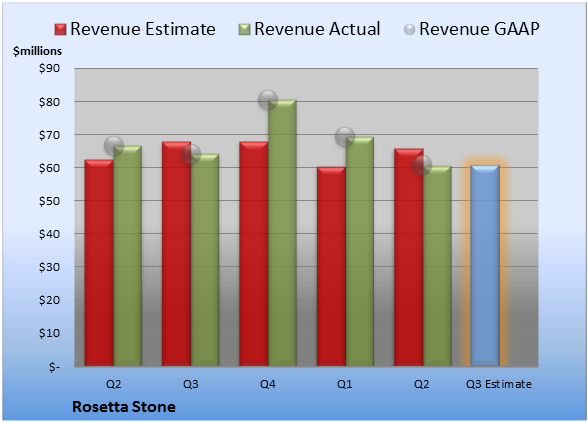Viewport: 588px width, 422px height.
Task: Click the GAAP sphere marker above Q4
Action: (x=268, y=100)
